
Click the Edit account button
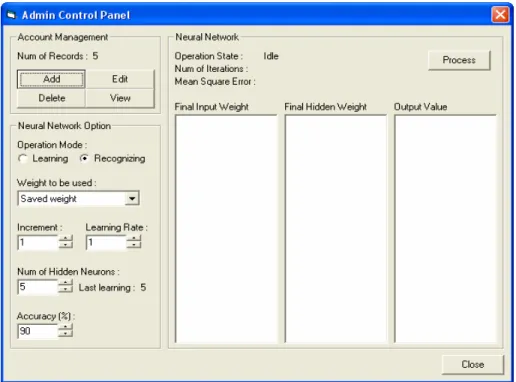point(120,79)
